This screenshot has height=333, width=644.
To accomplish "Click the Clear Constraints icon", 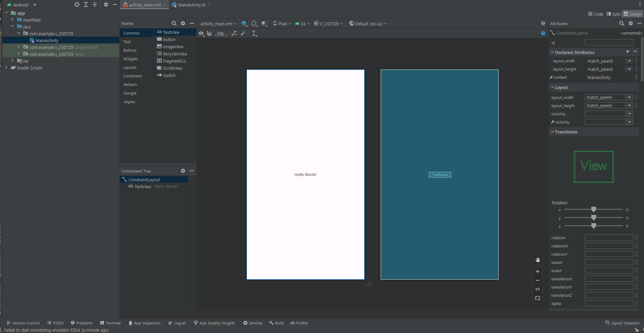I will coord(234,33).
